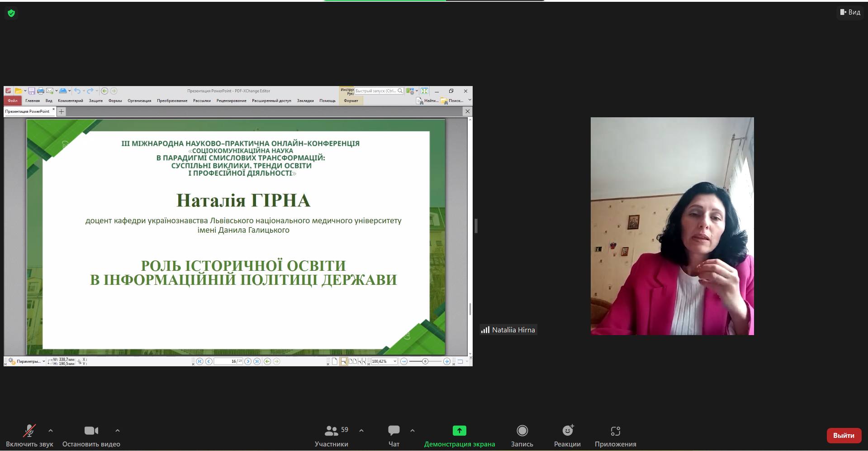
Task: Redo action in PDF editor
Action: coord(90,91)
